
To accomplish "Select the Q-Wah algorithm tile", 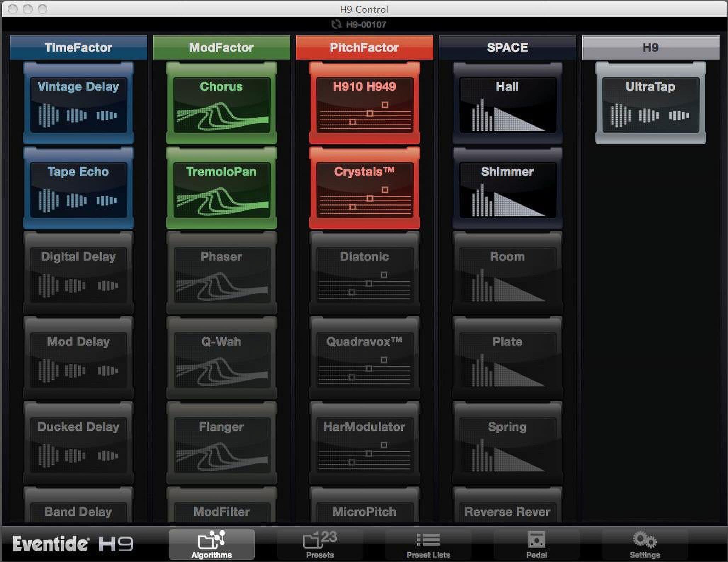I will 221,358.
